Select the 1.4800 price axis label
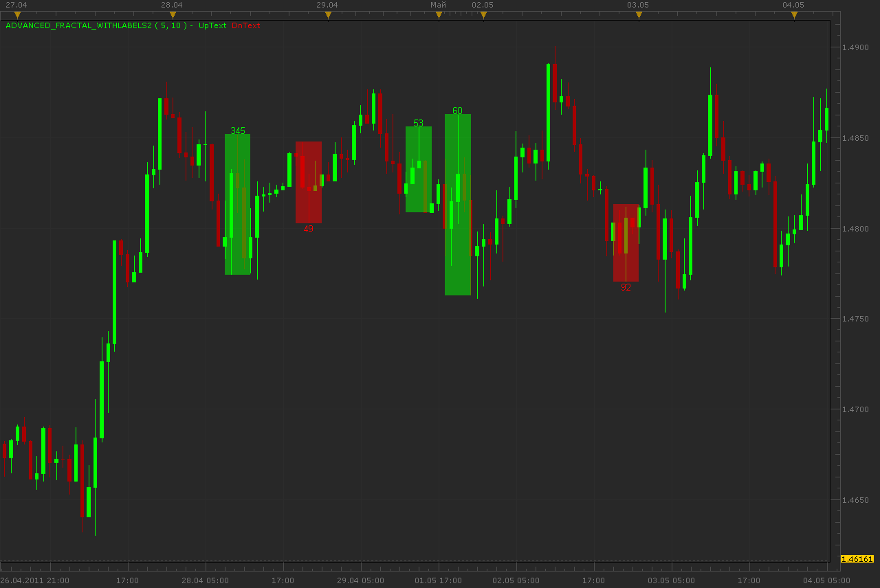880x588 pixels. coord(855,229)
